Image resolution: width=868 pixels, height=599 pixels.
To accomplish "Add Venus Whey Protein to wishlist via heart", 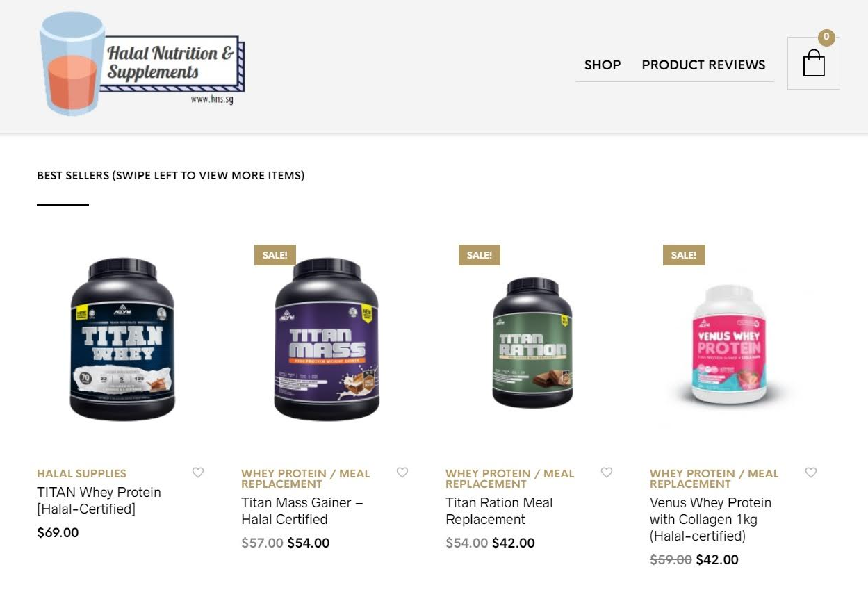I will tap(811, 473).
